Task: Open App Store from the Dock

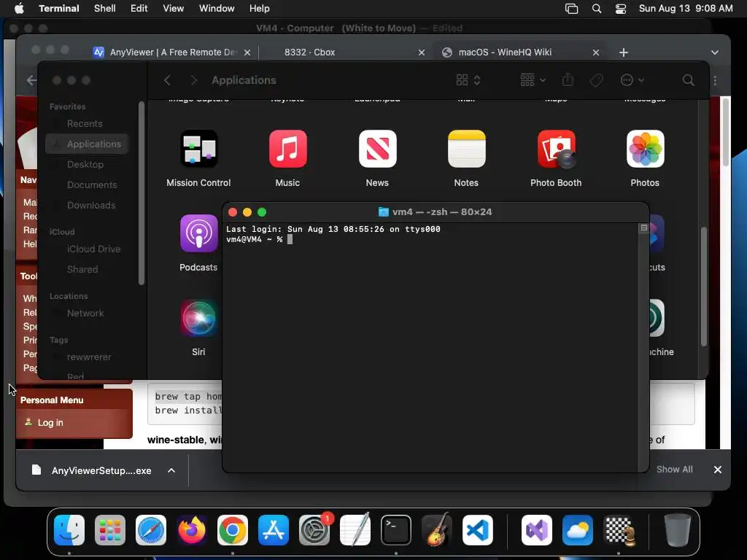Action: [x=274, y=530]
